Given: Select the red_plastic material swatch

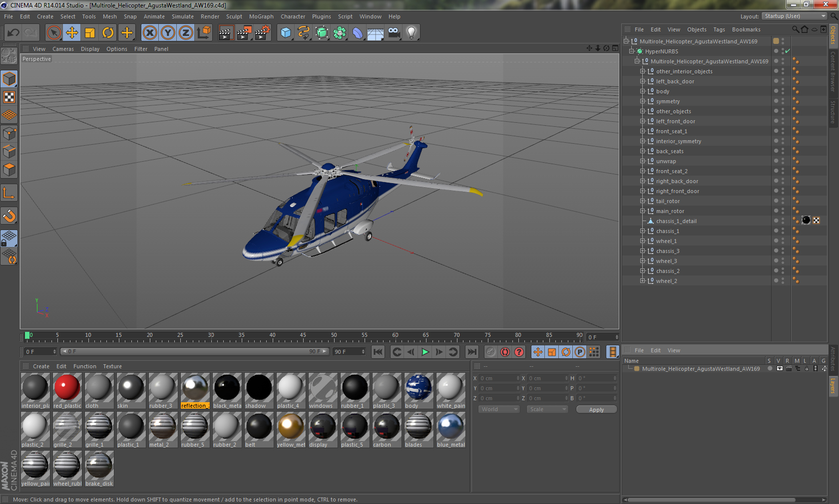Looking at the screenshot, I should point(67,391).
